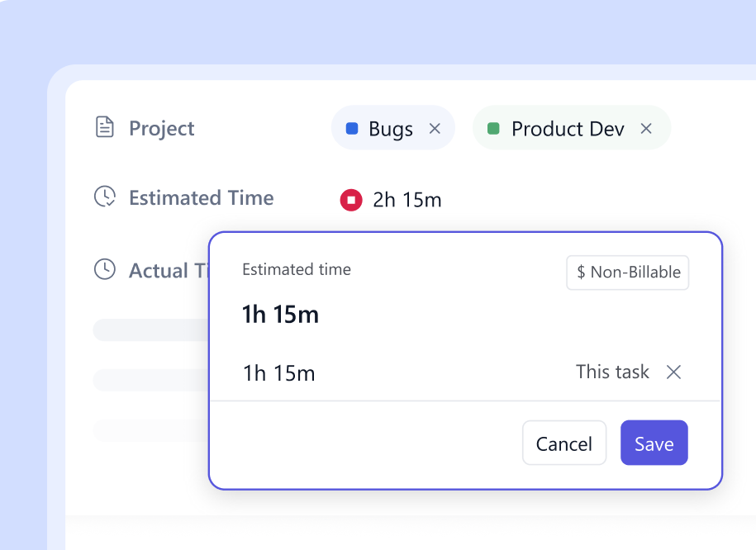Click the Estimated Time field label

point(201,197)
